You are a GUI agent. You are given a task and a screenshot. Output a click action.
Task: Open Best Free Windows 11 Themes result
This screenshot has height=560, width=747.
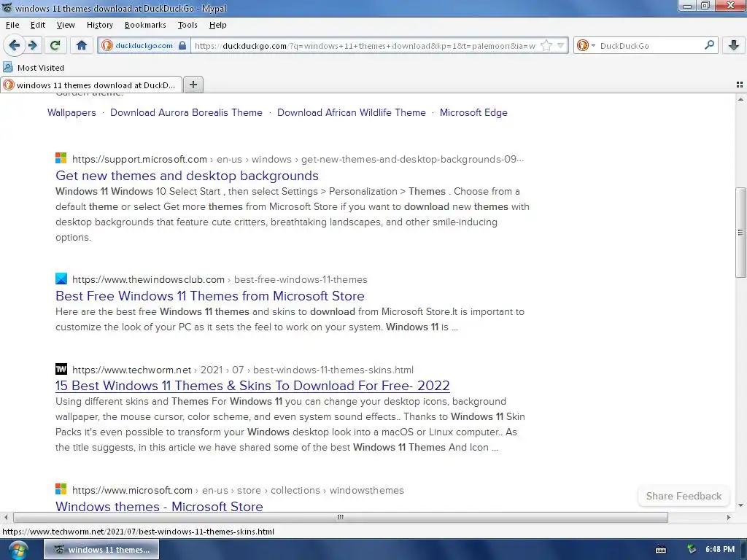coord(209,296)
